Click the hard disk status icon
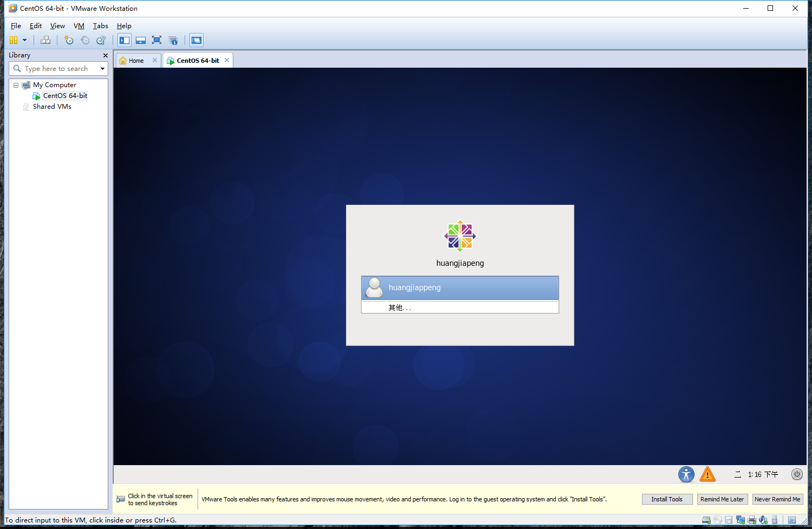The image size is (812, 529). tap(706, 520)
